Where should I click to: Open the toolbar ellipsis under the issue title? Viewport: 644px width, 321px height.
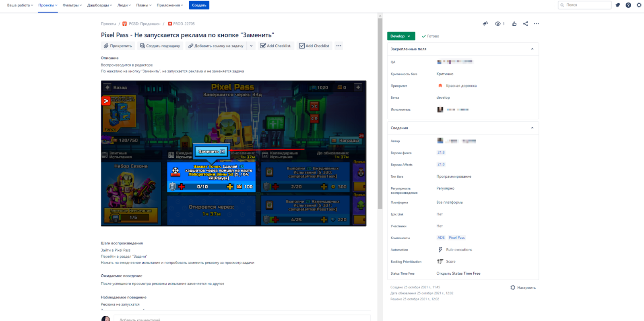coord(339,46)
